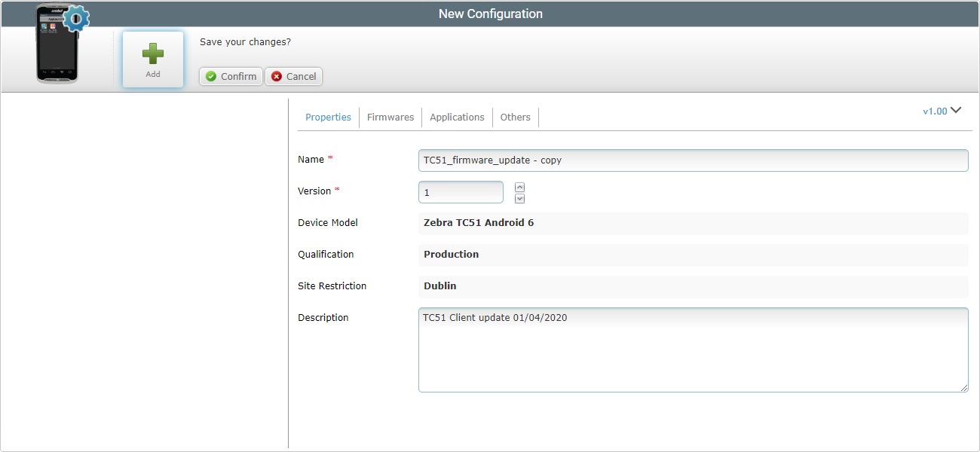980x452 pixels.
Task: Increment Version using the up arrow
Action: click(519, 186)
